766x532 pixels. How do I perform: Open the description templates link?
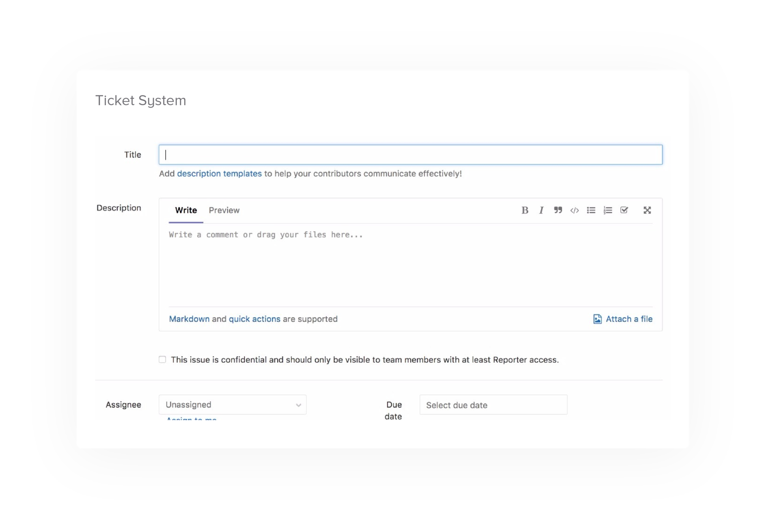point(219,174)
